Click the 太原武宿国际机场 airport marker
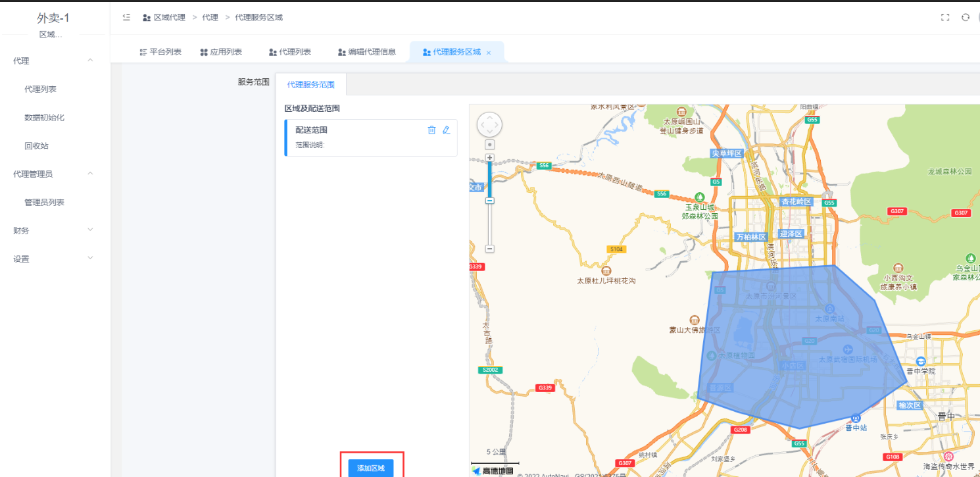This screenshot has width=980, height=477. coord(847,349)
